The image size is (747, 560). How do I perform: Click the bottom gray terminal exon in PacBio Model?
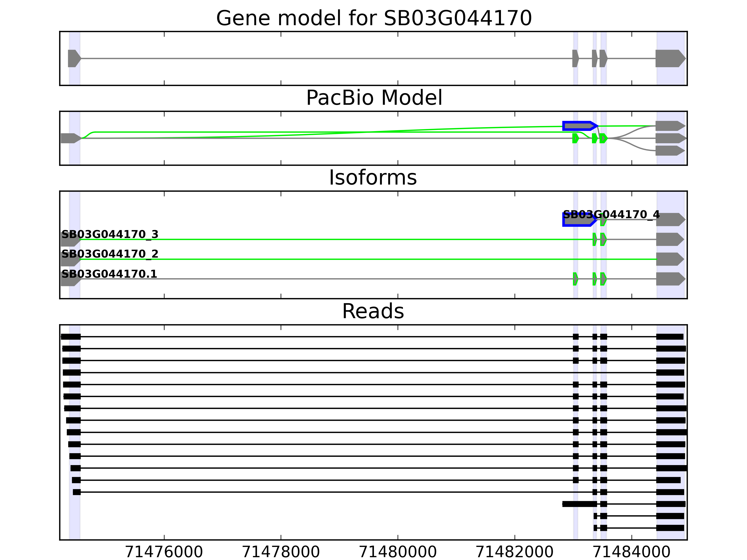coord(669,150)
